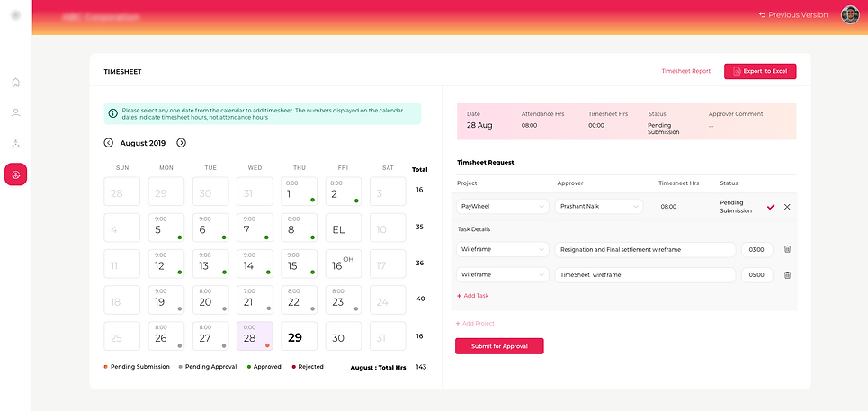Viewport: 868px width, 411px height.
Task: Open the Home icon in sidebar
Action: [x=15, y=83]
